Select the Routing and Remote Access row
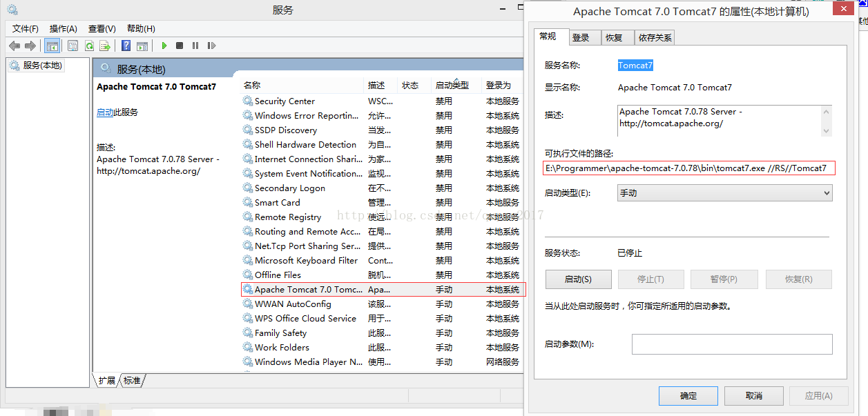The height and width of the screenshot is (416, 868). (383, 231)
